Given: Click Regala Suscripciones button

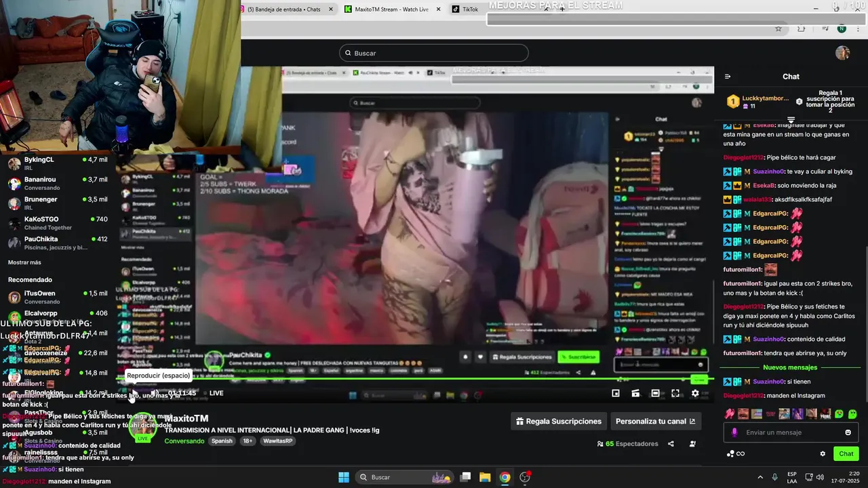Looking at the screenshot, I should [559, 421].
